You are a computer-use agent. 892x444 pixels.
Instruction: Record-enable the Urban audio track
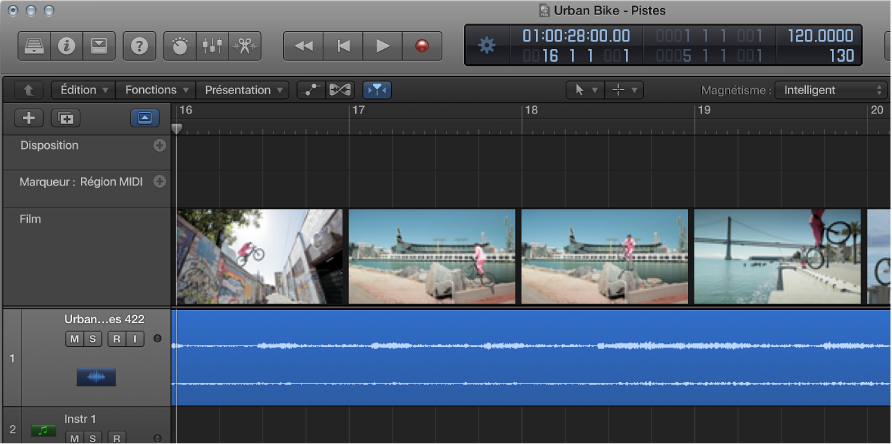coord(116,340)
